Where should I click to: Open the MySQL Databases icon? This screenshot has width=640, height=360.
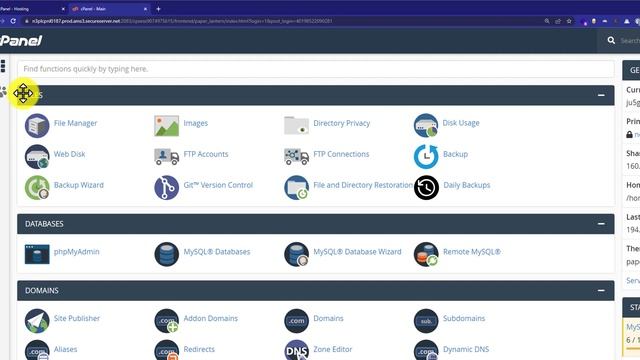167,254
